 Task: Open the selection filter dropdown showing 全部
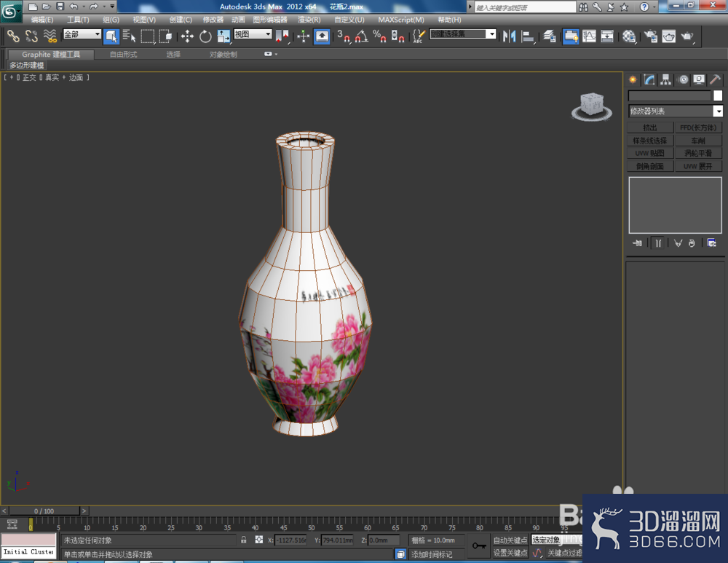(x=82, y=34)
